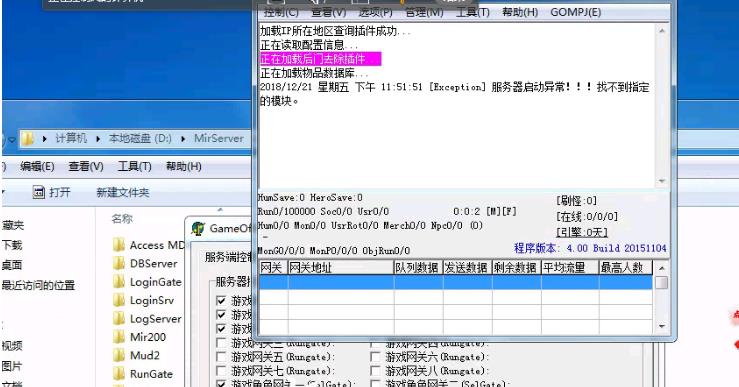This screenshot has height=387, width=739.
Task: Click the log line 正在加载物品数据库
Action: [314, 73]
